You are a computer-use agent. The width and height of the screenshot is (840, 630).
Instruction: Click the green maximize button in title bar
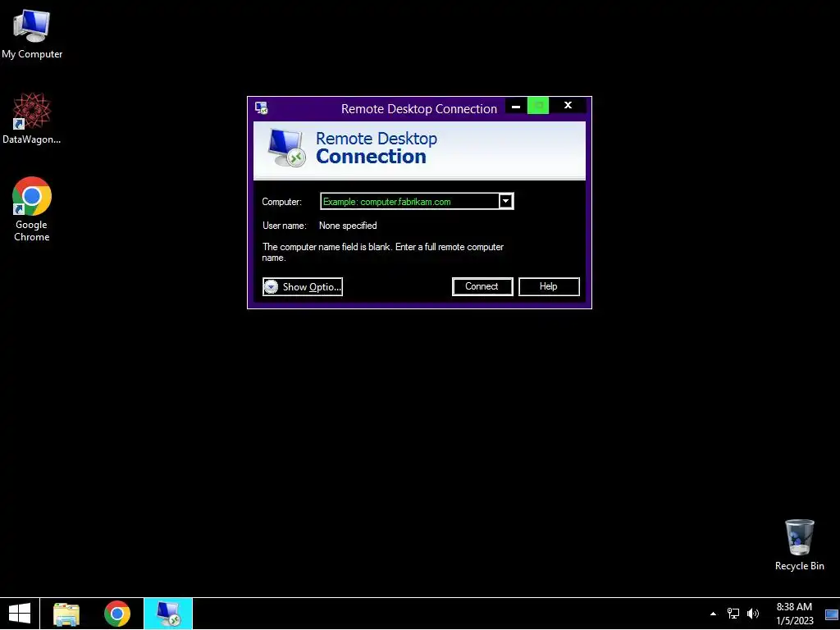(538, 106)
